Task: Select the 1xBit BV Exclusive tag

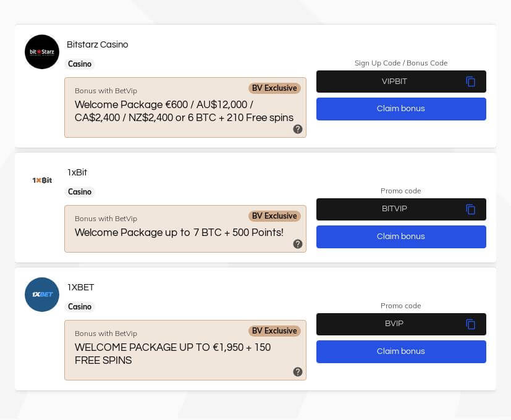Action: (274, 216)
